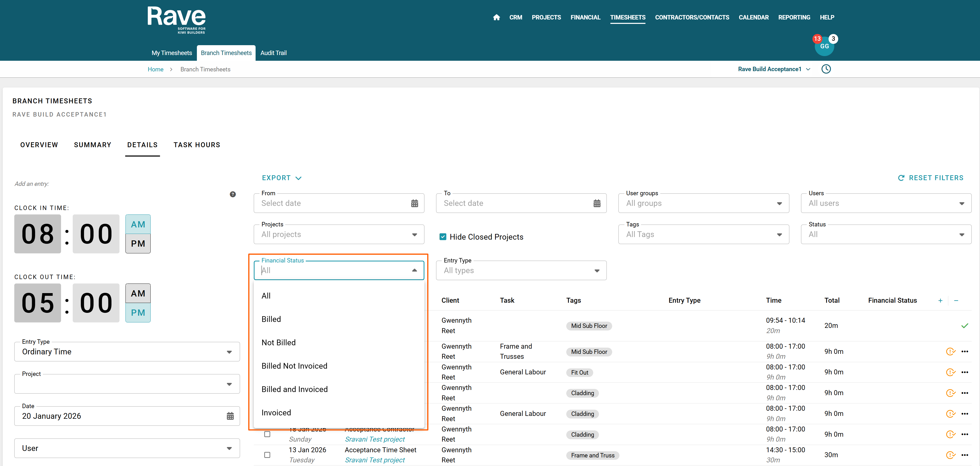The width and height of the screenshot is (980, 466).
Task: Open the Task Hours tab
Action: point(197,145)
